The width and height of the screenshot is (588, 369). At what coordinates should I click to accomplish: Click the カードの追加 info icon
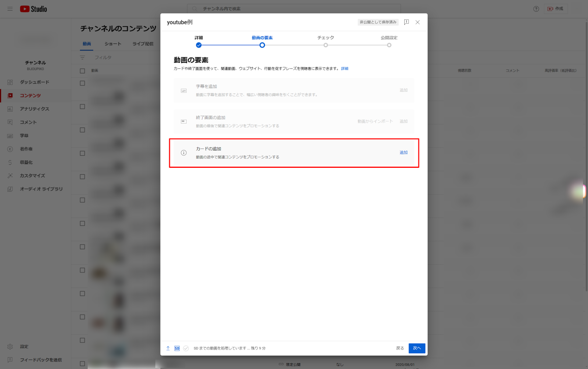pos(184,153)
